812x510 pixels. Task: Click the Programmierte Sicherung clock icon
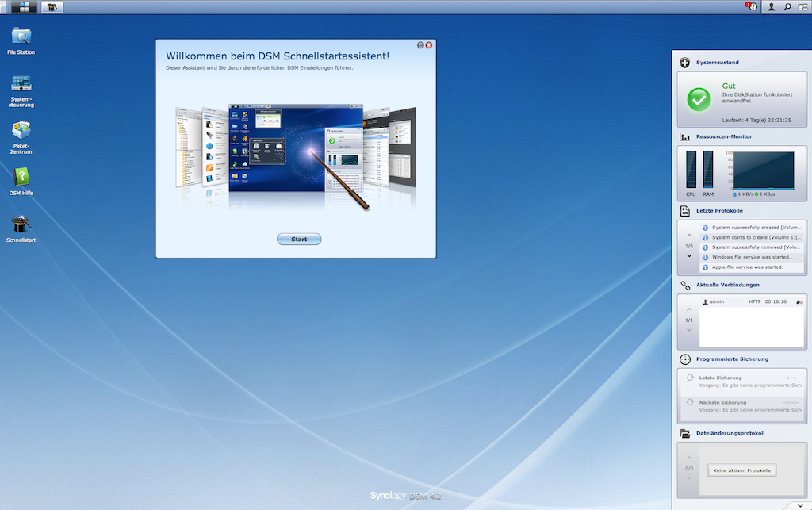pos(684,359)
